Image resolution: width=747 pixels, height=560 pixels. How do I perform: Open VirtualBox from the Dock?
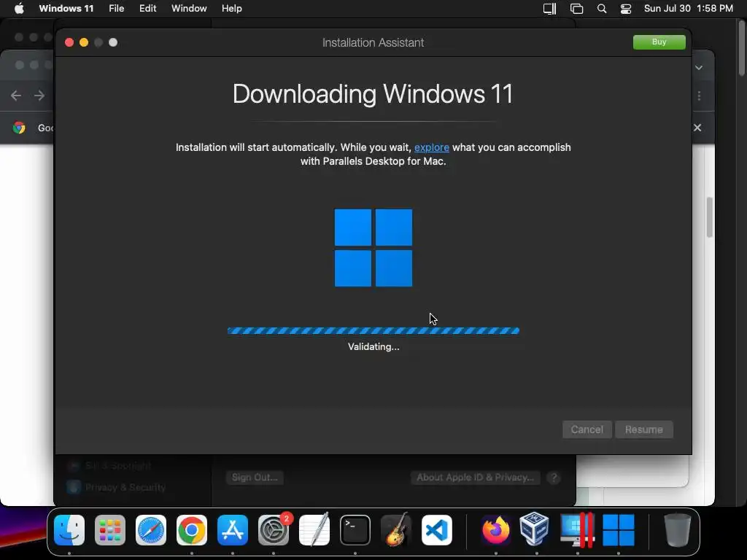point(534,529)
